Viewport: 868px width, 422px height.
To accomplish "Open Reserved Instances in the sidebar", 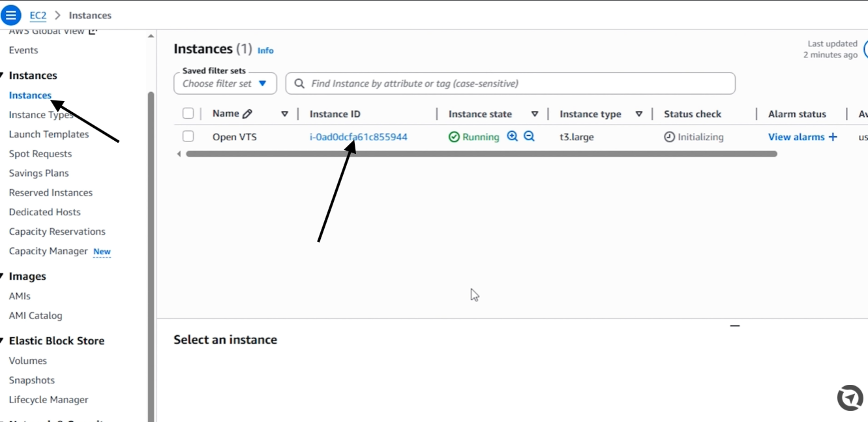I will [x=51, y=192].
